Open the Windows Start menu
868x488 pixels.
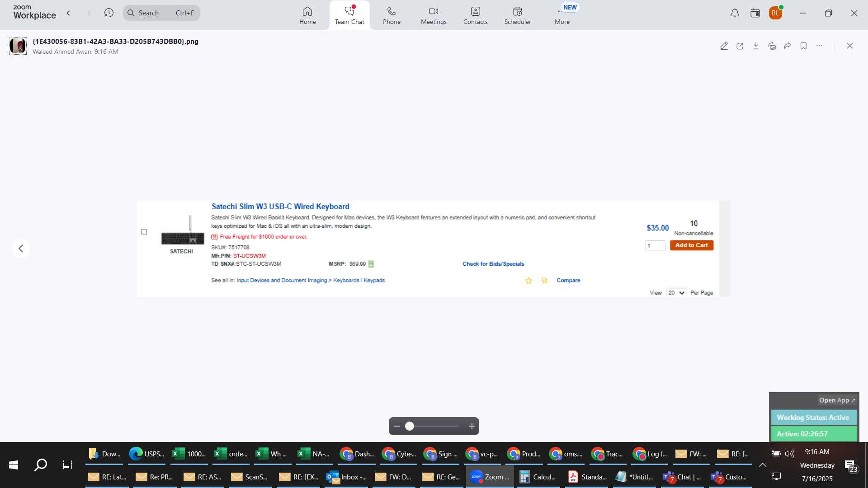point(14,465)
